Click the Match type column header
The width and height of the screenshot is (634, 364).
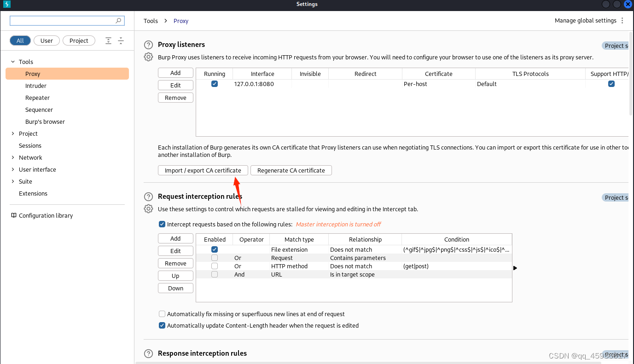coord(299,239)
